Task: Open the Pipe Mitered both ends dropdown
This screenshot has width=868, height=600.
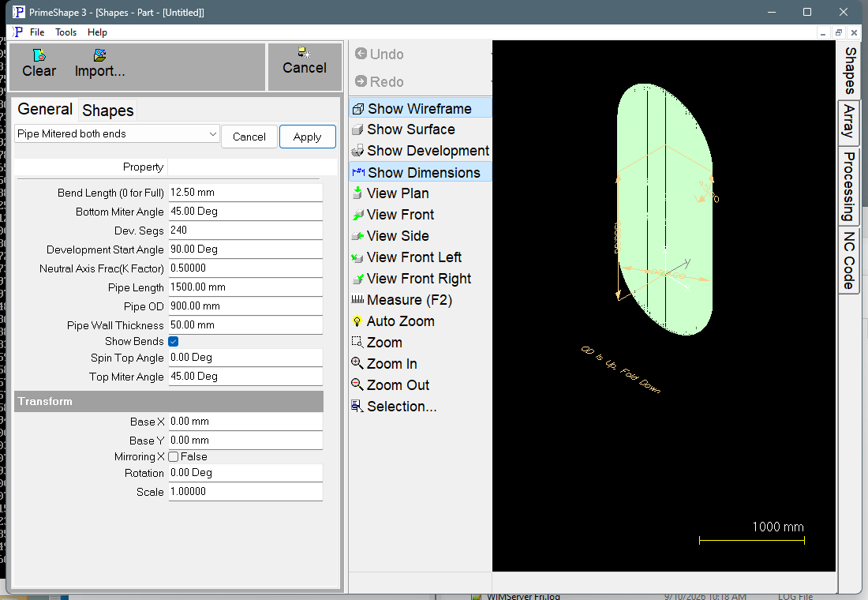Action: click(117, 134)
